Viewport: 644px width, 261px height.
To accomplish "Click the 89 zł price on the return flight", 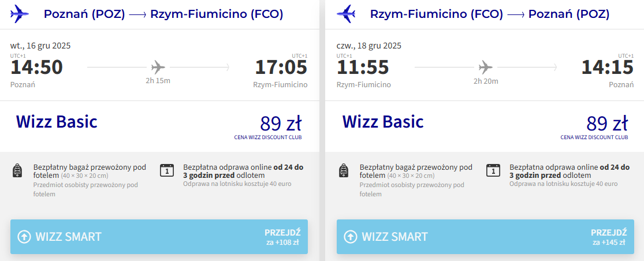I will [x=607, y=124].
